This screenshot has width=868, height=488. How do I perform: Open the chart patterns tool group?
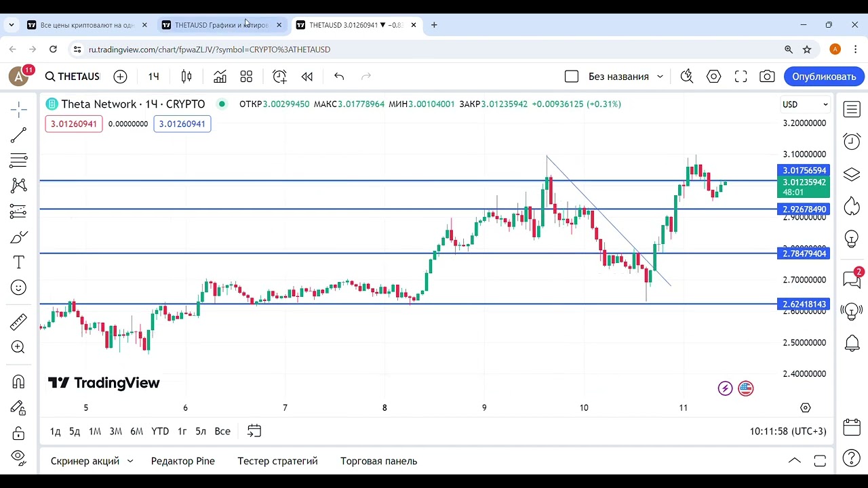coord(18,186)
